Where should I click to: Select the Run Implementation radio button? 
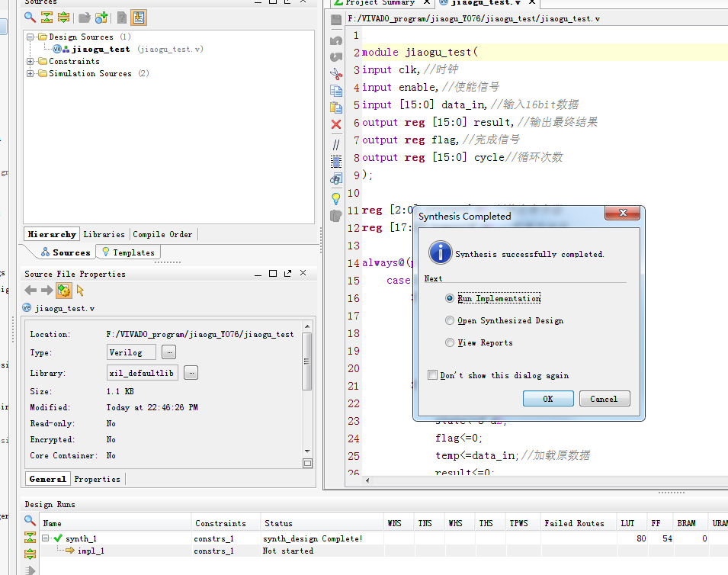[450, 299]
